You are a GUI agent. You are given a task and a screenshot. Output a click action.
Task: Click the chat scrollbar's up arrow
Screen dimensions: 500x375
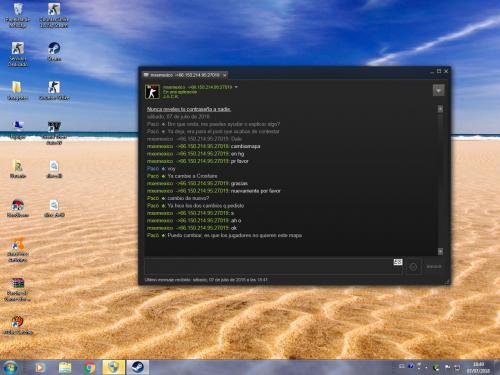point(440,109)
